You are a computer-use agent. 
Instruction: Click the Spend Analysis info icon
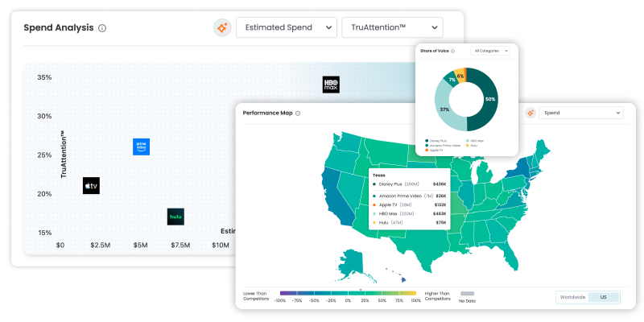click(102, 28)
